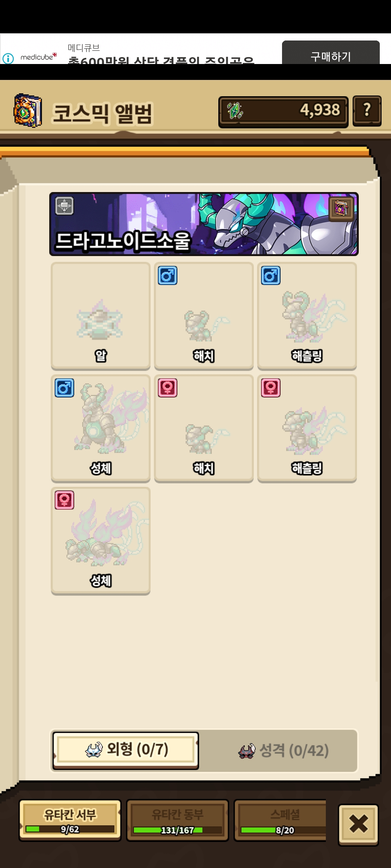Tap female symbol on the female 해츨링 card
Viewport: 391px width, 868px height.
click(271, 388)
